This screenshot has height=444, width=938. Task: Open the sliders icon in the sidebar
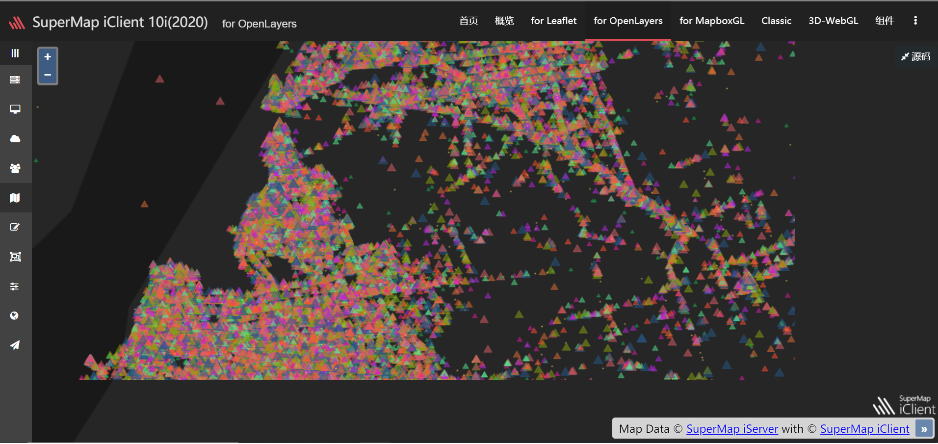(16, 287)
